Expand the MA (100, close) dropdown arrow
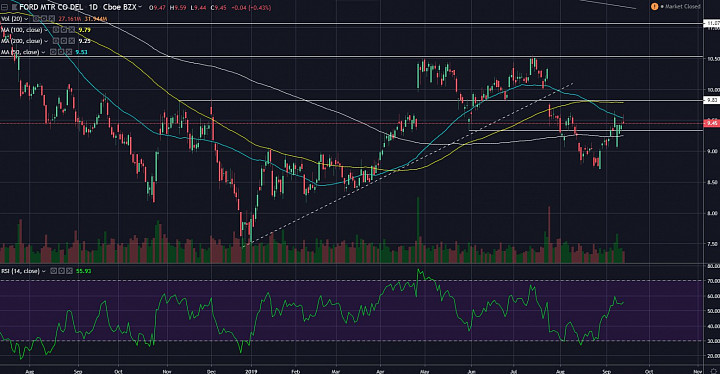 (x=46, y=30)
